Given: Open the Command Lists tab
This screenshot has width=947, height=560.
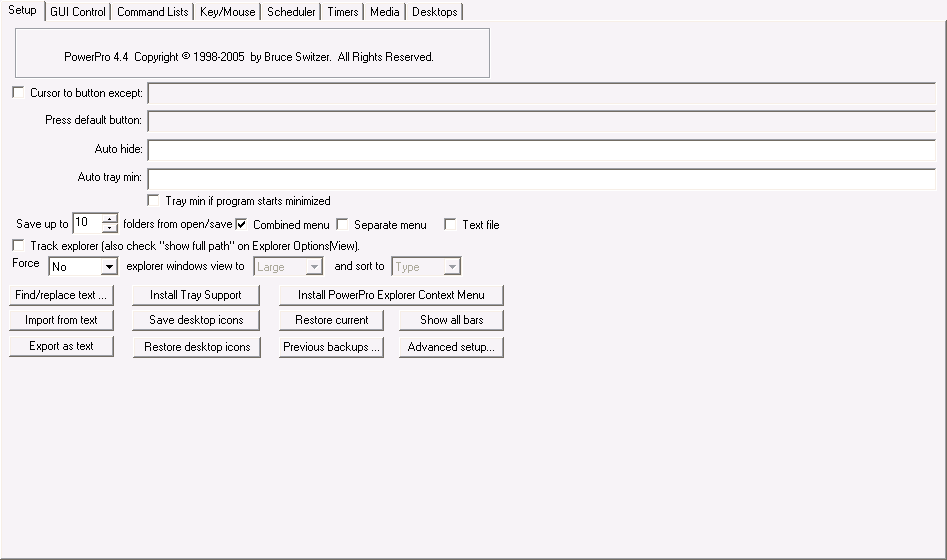Looking at the screenshot, I should [152, 12].
